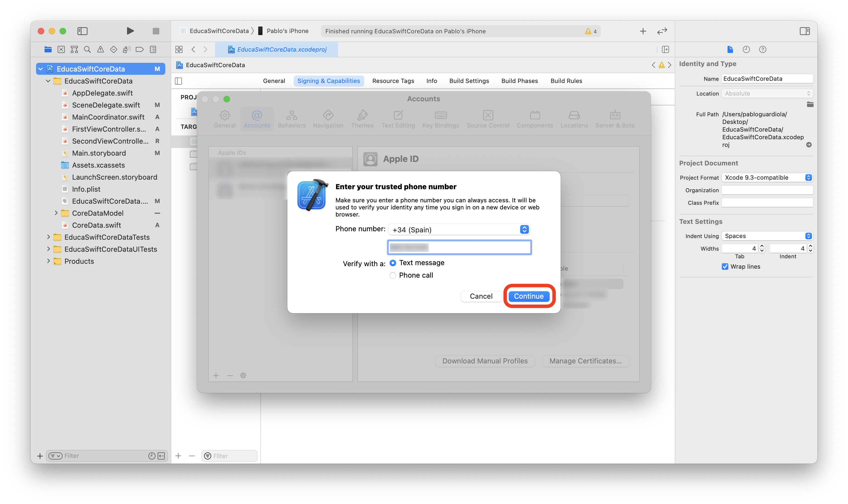This screenshot has height=504, width=848.
Task: Click the Class Prefix text field
Action: [767, 203]
